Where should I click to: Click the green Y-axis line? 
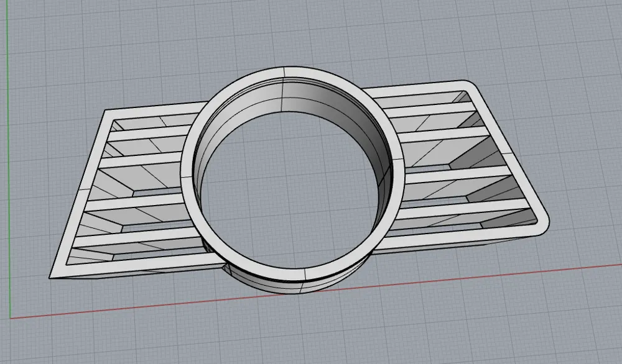point(9,158)
